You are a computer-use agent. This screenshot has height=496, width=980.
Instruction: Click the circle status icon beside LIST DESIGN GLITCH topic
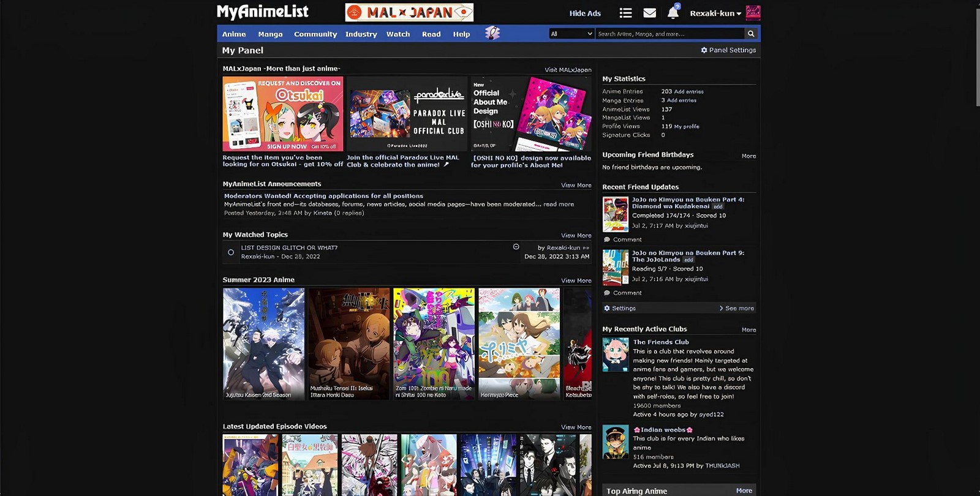(x=231, y=252)
